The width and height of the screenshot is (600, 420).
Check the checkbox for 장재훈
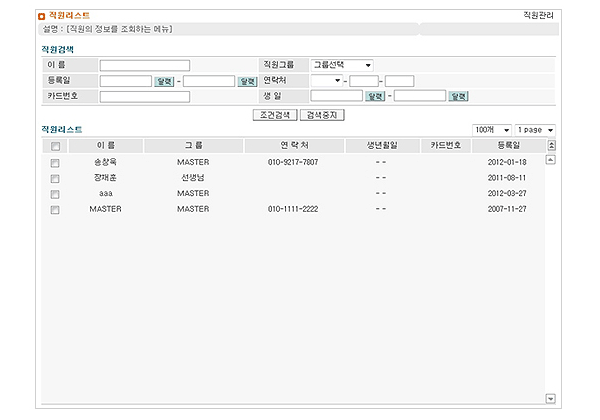click(x=55, y=178)
